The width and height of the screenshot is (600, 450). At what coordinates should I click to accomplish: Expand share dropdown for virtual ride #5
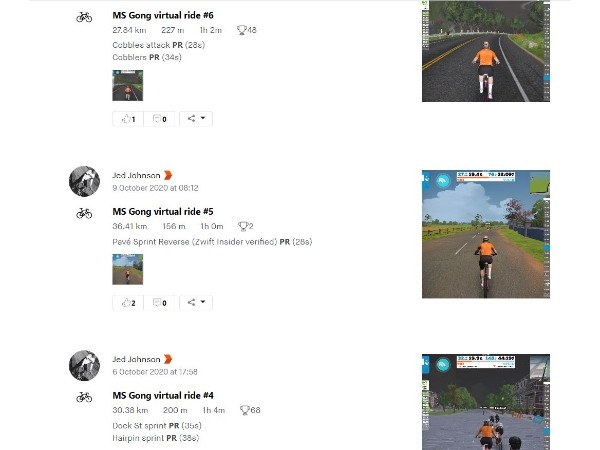196,303
